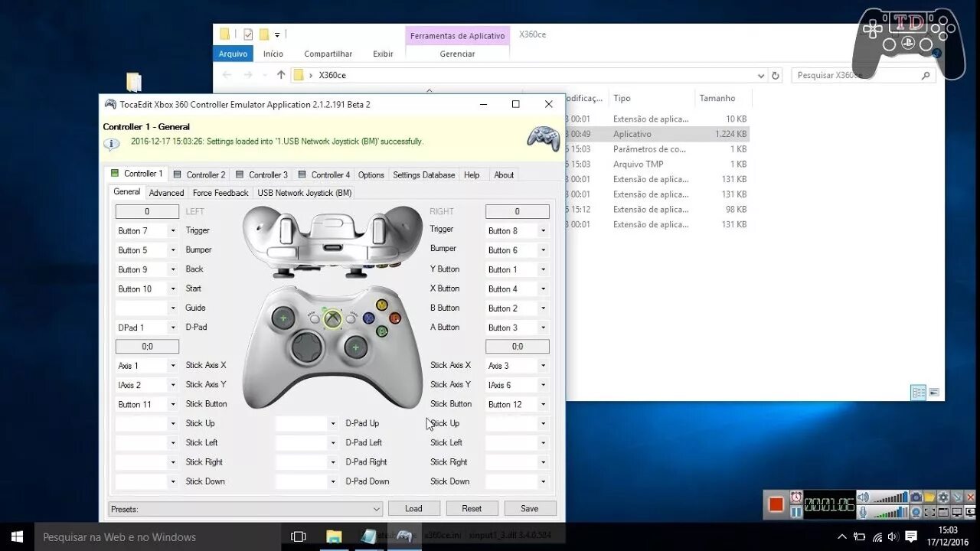The height and width of the screenshot is (551, 980).
Task: Click the recorder microphone icon
Action: 863,512
